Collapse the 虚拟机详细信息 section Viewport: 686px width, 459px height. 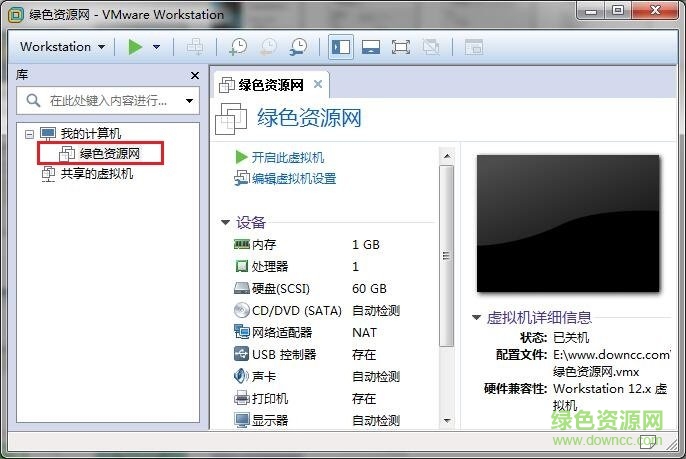click(x=476, y=318)
